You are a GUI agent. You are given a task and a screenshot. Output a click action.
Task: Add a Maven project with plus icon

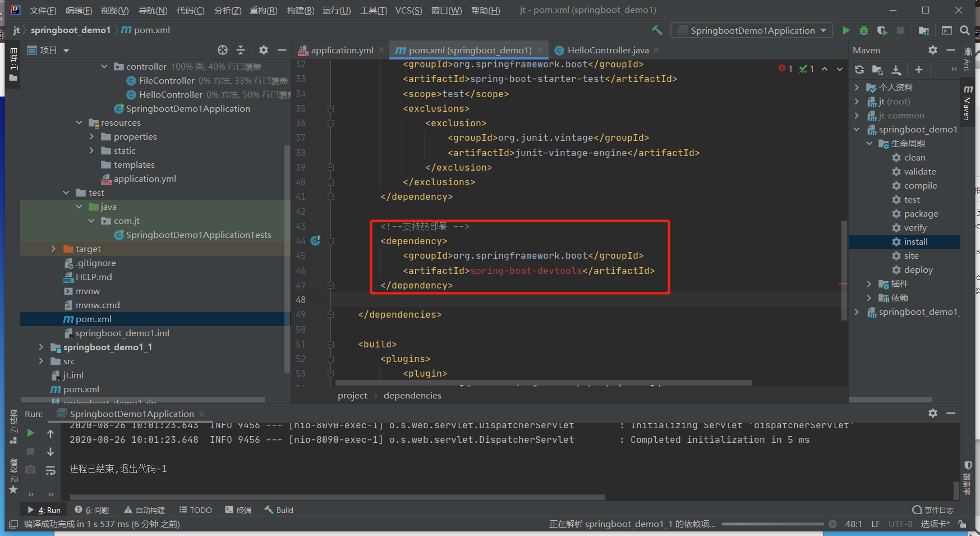[x=918, y=70]
